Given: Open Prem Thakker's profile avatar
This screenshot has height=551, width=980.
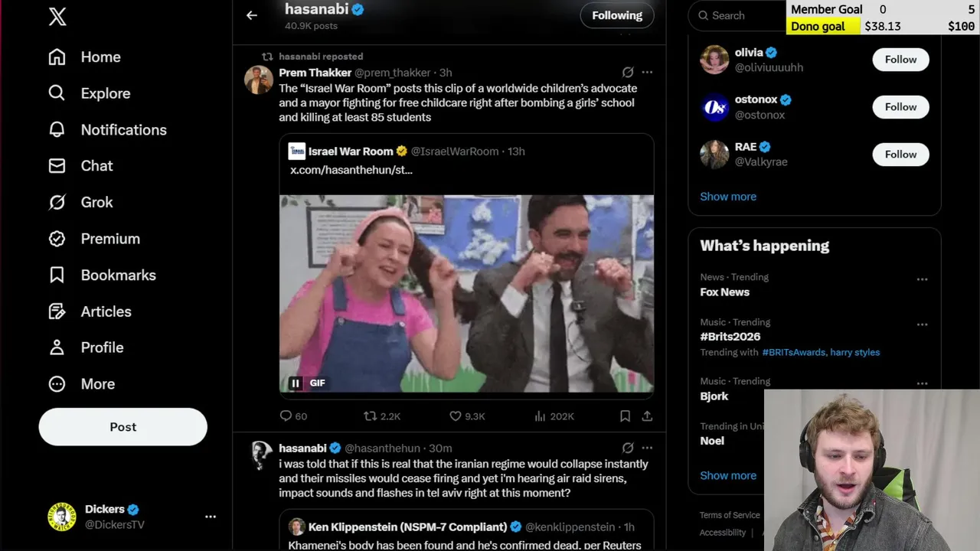Looking at the screenshot, I should 259,80.
